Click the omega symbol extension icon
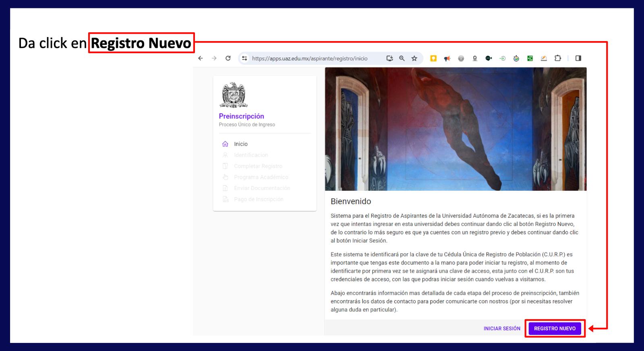Viewport: 644px width, 351px height. click(x=475, y=58)
